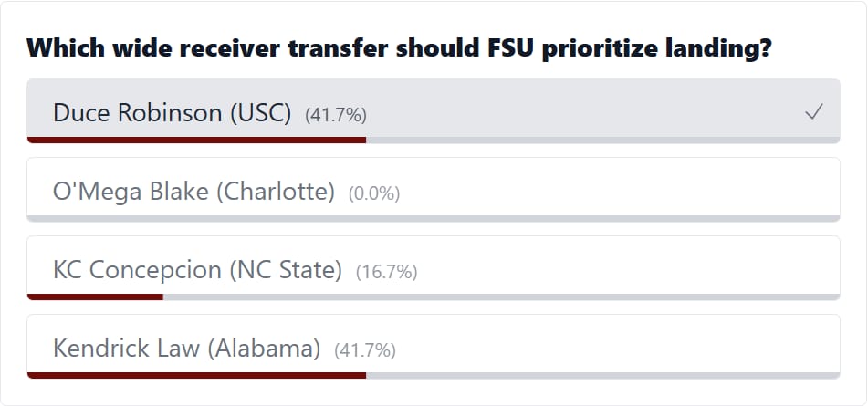This screenshot has width=868, height=406.
Task: Click the red result bar under KC Concepcion
Action: click(x=95, y=297)
